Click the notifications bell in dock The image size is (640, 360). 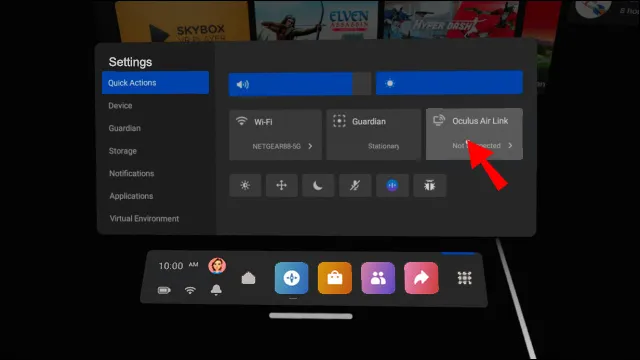point(216,290)
